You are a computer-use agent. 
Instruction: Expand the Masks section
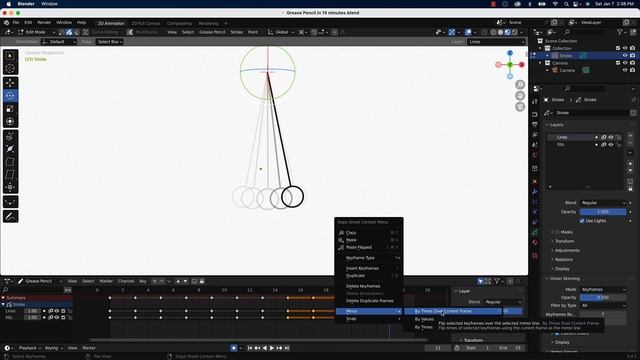point(553,232)
